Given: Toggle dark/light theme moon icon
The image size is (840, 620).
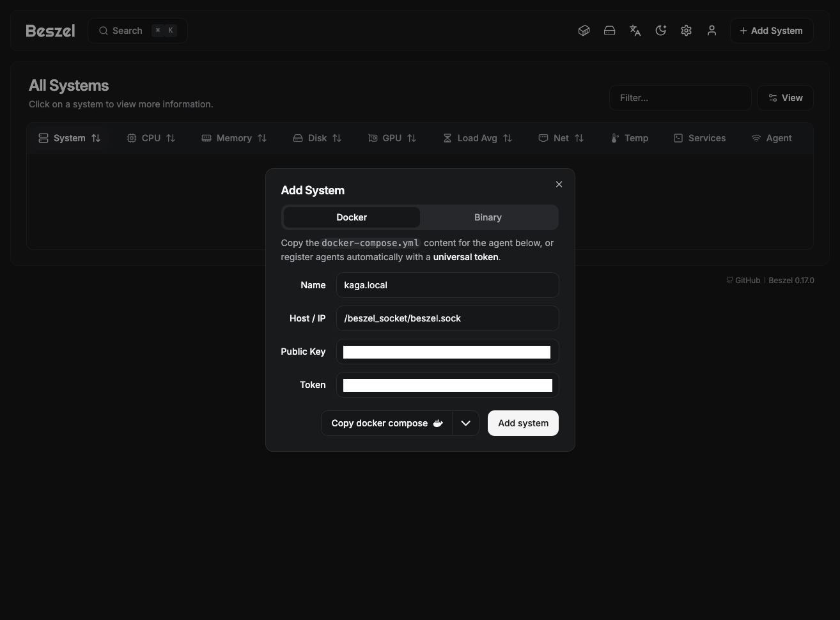Looking at the screenshot, I should 660,31.
